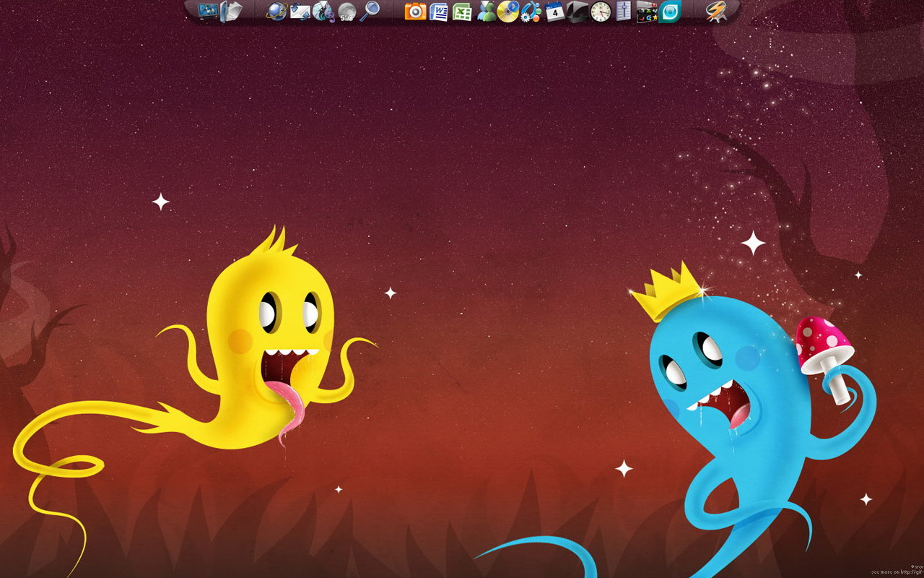
Task: Launch the teal rounded square app icon
Action: pyautogui.click(x=670, y=11)
